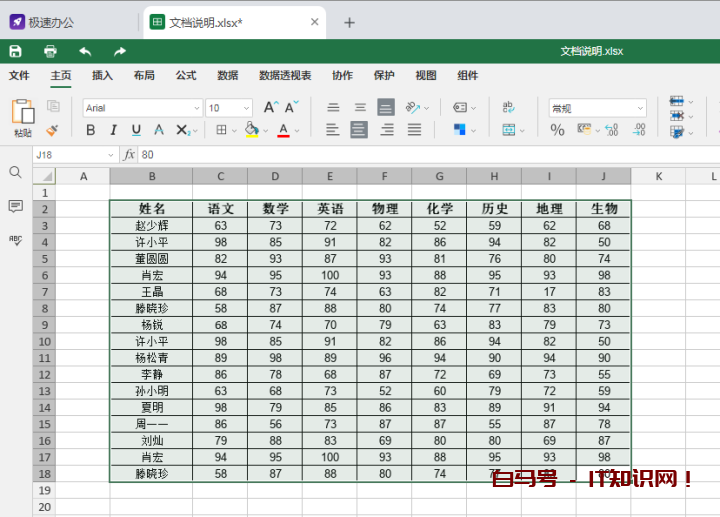Click the blue conditional formatting squares icon
This screenshot has height=517, width=720.
460,130
